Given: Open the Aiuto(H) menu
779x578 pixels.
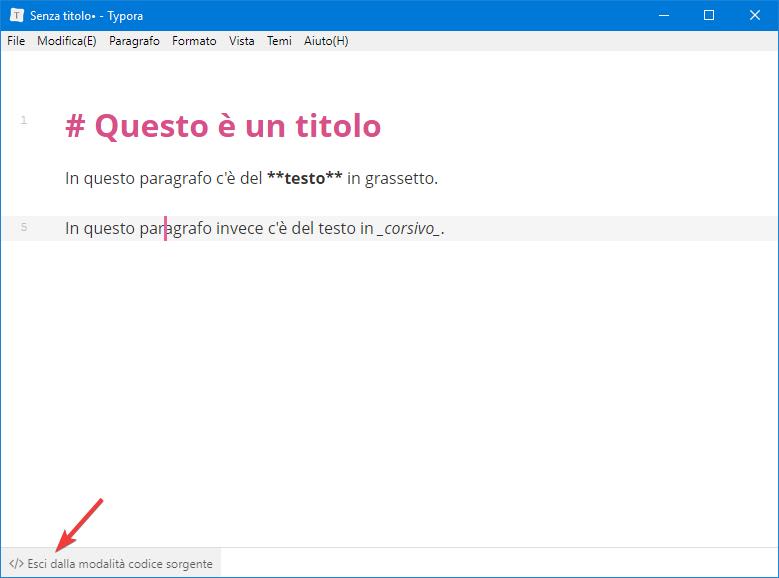Looking at the screenshot, I should tap(326, 41).
